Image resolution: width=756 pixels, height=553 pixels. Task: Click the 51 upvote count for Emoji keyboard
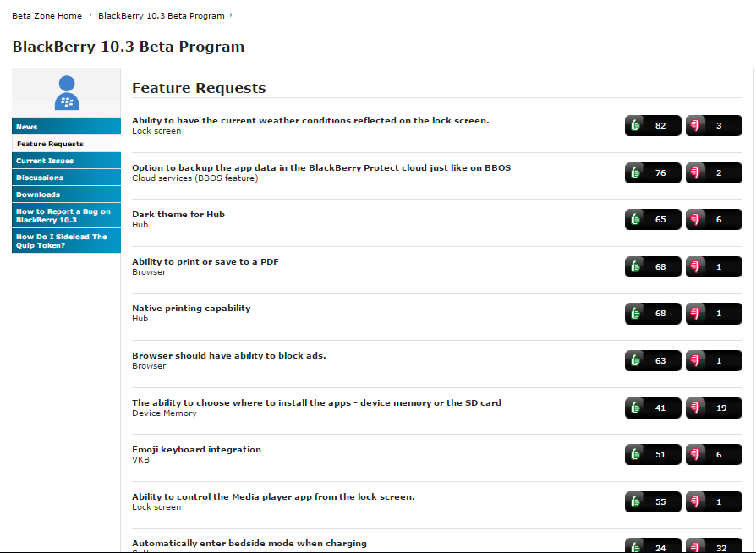pyautogui.click(x=660, y=455)
